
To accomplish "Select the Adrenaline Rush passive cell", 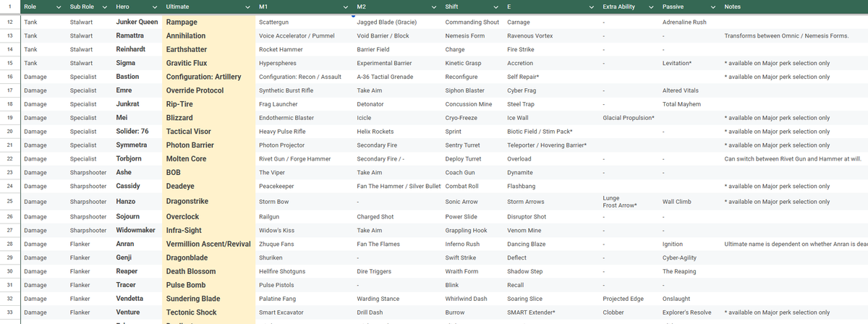I will [x=690, y=22].
